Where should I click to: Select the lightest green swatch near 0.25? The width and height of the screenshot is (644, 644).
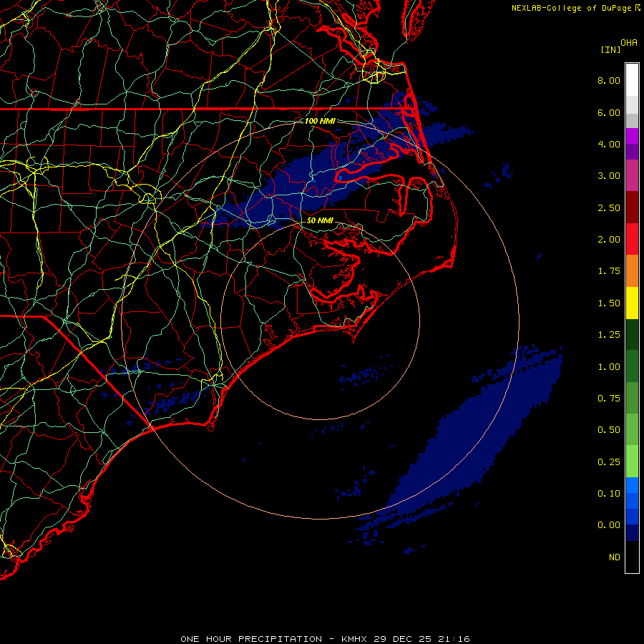click(632, 462)
